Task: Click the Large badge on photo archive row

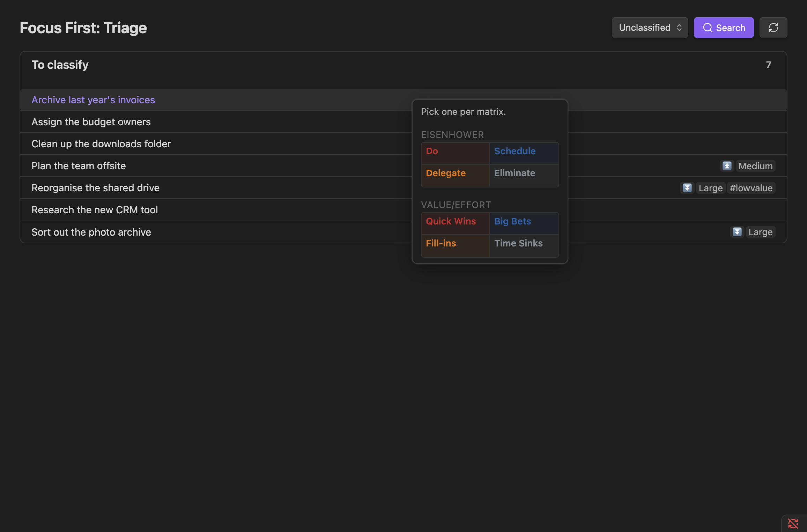Action: (x=760, y=232)
